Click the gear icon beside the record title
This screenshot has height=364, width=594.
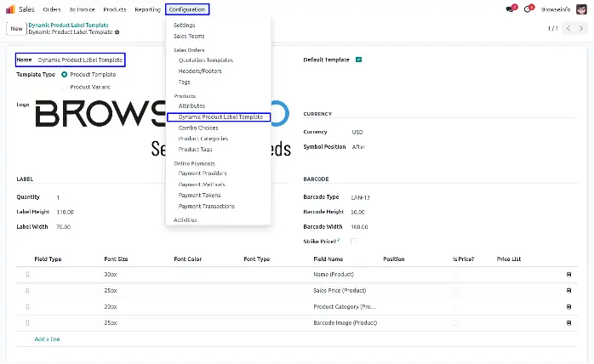117,32
